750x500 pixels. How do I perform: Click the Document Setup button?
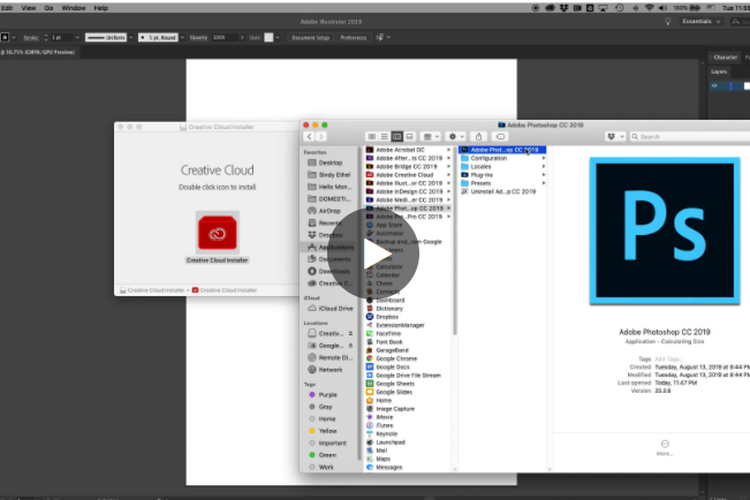310,37
